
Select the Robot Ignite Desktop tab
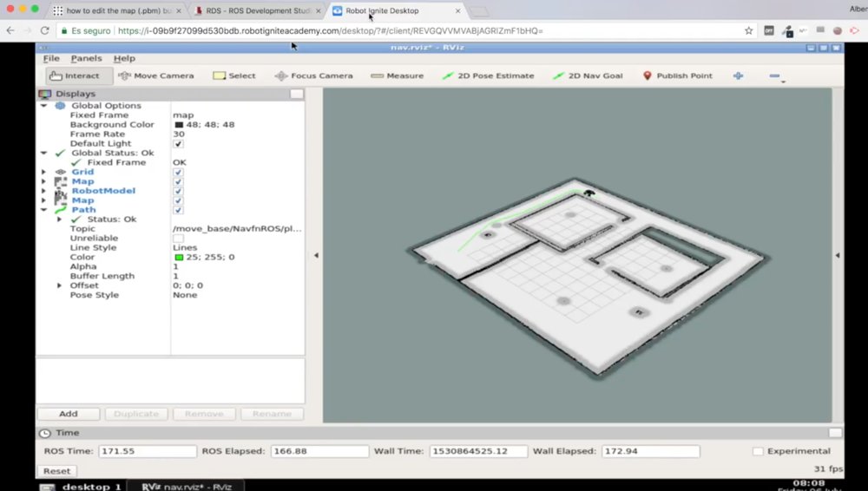coord(397,10)
